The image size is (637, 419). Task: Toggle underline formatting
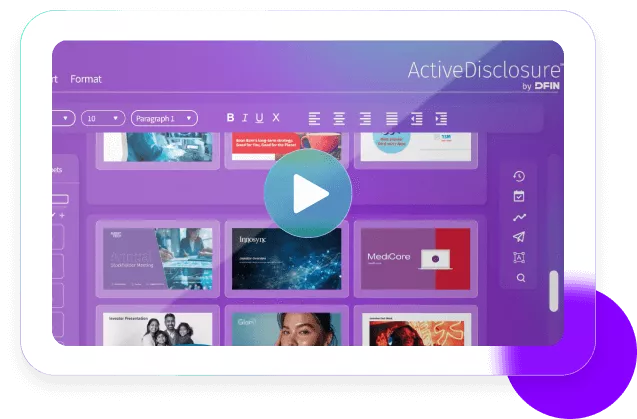coord(259,118)
